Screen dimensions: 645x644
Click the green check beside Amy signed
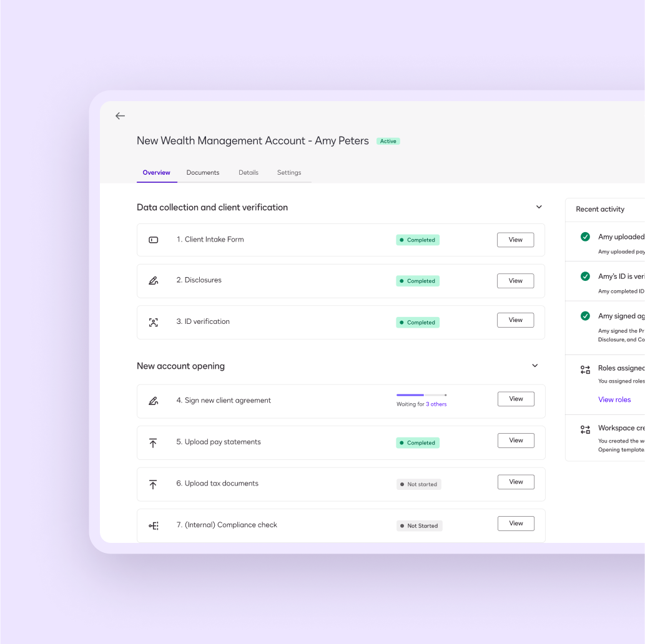[x=585, y=316]
